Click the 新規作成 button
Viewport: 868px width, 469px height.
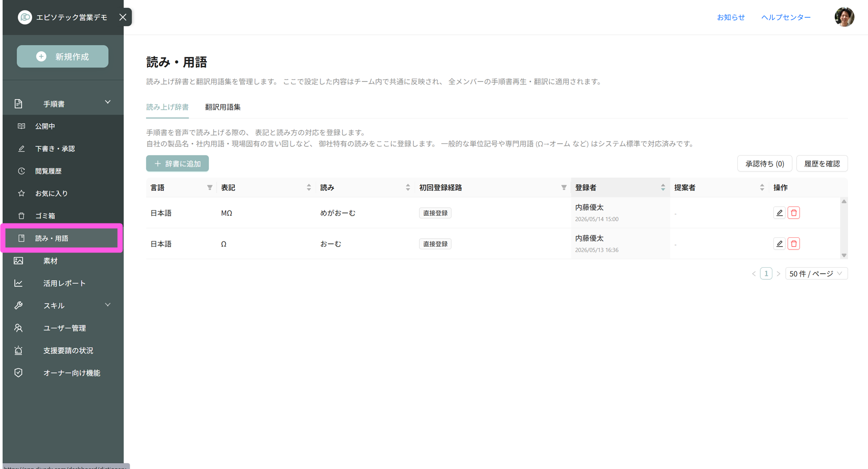[63, 56]
